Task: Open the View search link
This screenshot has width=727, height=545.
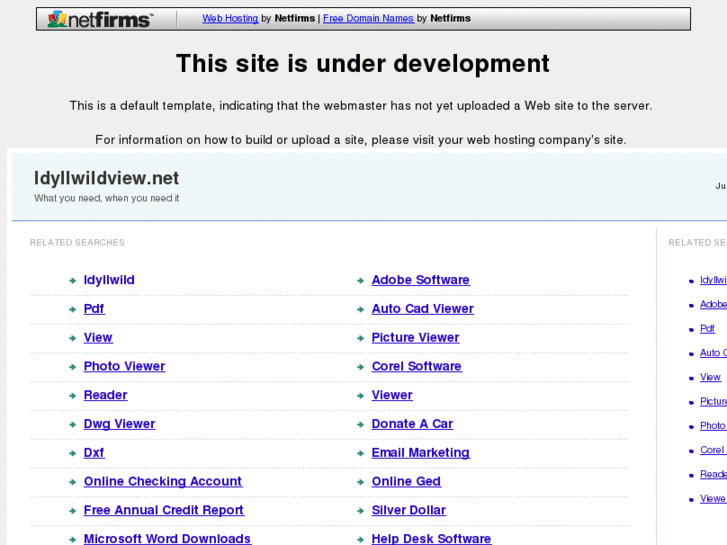Action: click(98, 337)
